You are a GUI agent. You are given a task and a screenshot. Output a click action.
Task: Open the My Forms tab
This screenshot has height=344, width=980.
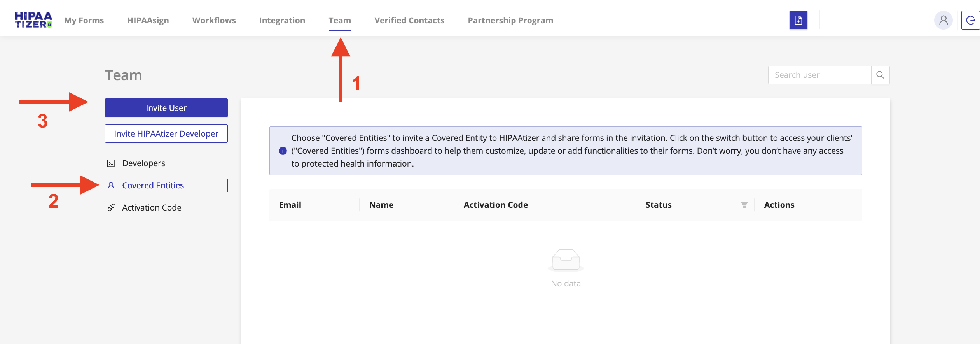(84, 21)
